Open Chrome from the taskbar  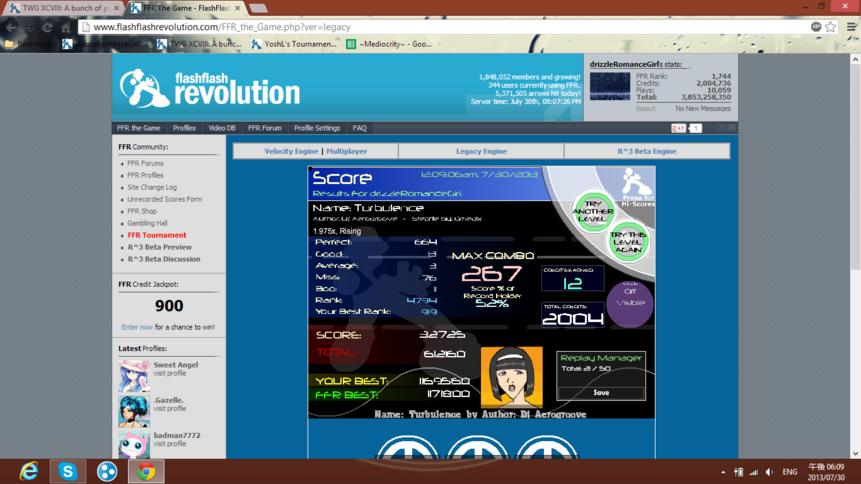(x=146, y=471)
